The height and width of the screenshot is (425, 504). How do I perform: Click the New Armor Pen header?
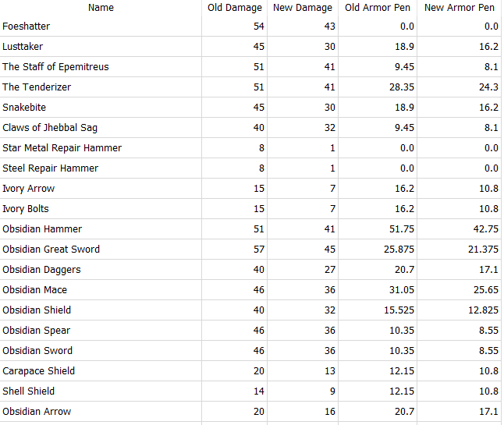pos(459,8)
